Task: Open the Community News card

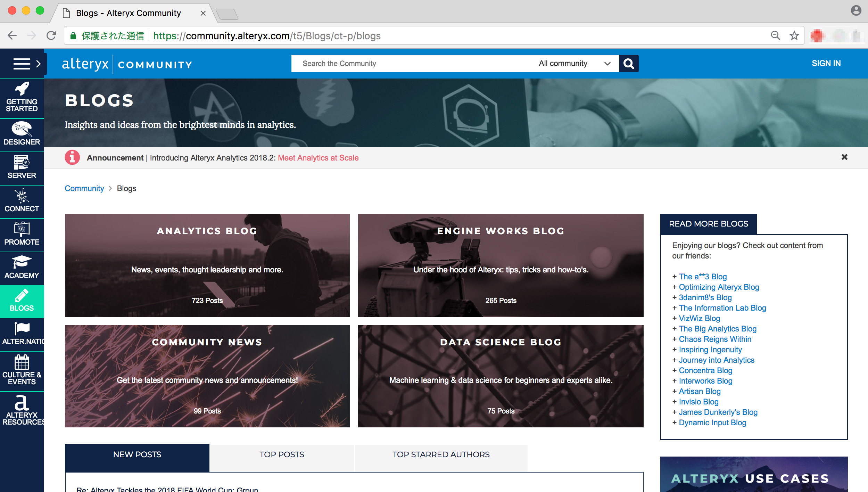Action: pos(207,376)
